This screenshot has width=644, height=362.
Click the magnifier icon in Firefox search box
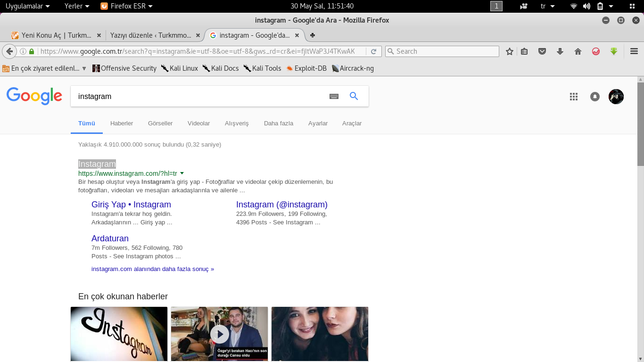tap(391, 51)
